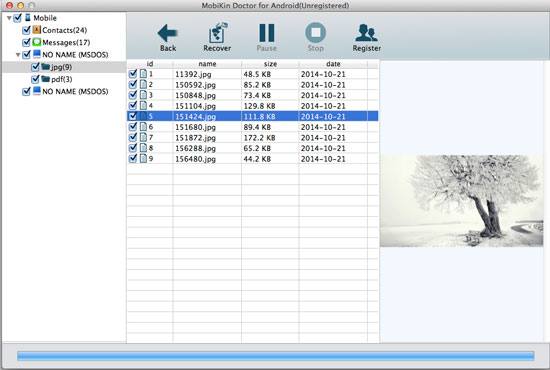550x370 pixels.
Task: Click the drive icon of the last NO NAME (MSDOS)
Action: point(37,91)
